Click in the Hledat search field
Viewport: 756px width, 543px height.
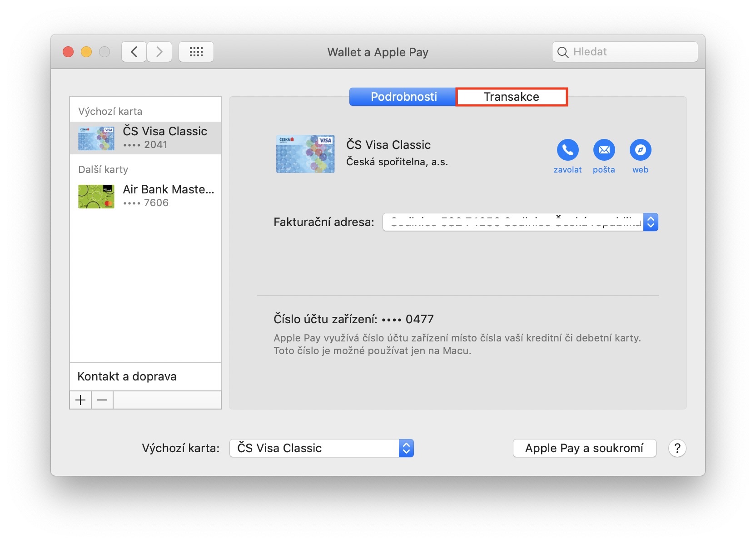coord(625,52)
